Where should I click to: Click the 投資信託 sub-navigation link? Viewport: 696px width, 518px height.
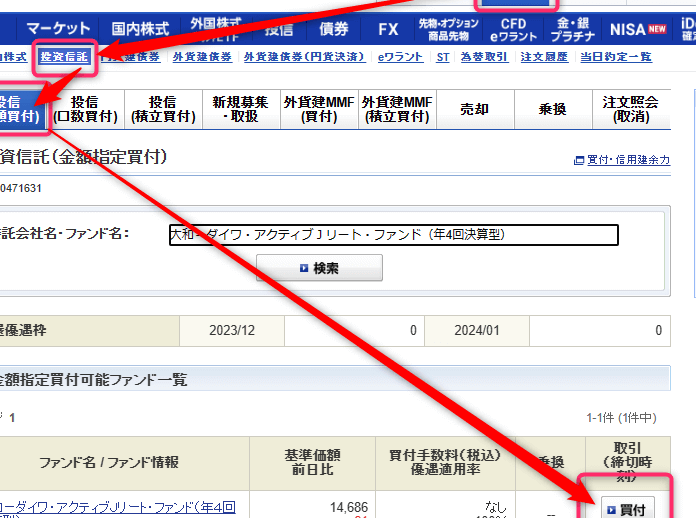[64, 57]
